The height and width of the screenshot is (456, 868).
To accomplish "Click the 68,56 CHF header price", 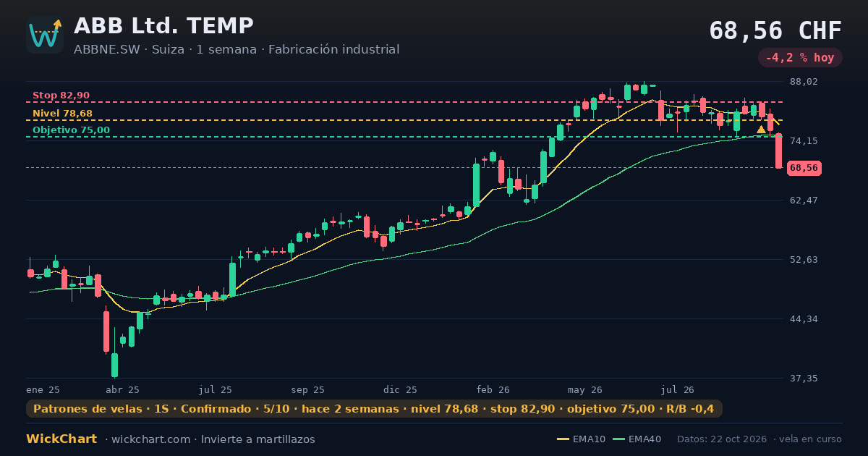I will point(775,30).
